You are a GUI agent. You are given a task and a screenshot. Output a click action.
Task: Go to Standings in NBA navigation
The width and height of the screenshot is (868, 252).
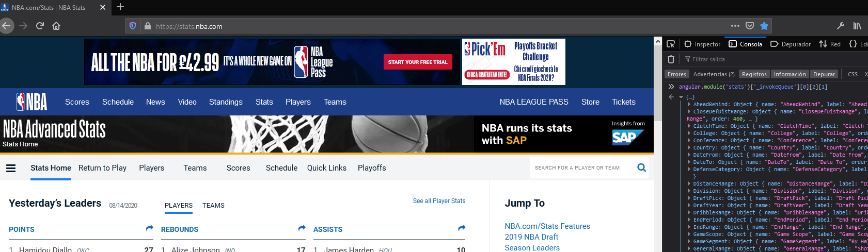tap(226, 102)
